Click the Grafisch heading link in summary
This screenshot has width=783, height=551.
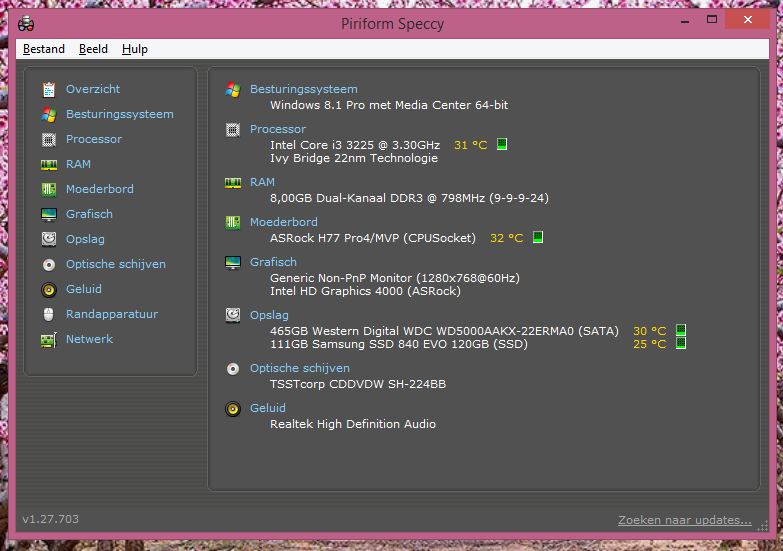pos(273,262)
